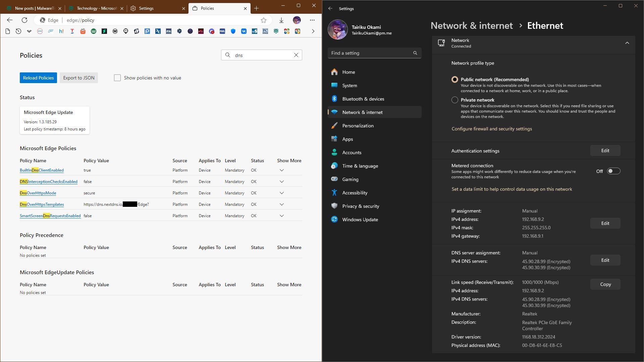
Task: Show more bookmarks bar items chevron
Action: tap(313, 31)
